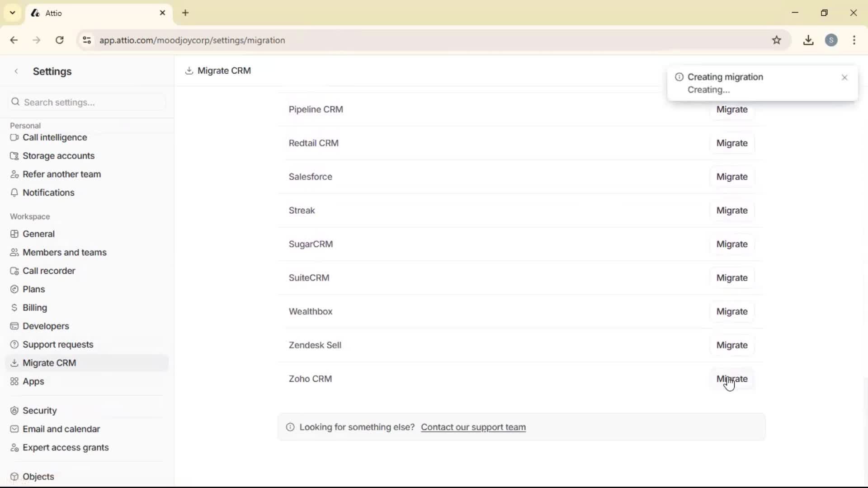This screenshot has width=868, height=488.
Task: Open the Security settings icon
Action: coord(14,410)
